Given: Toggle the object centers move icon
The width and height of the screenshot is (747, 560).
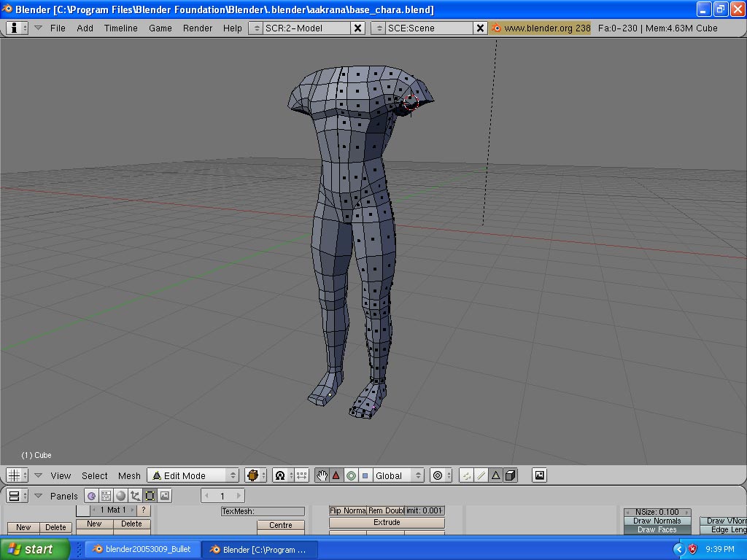Looking at the screenshot, I should click(301, 475).
